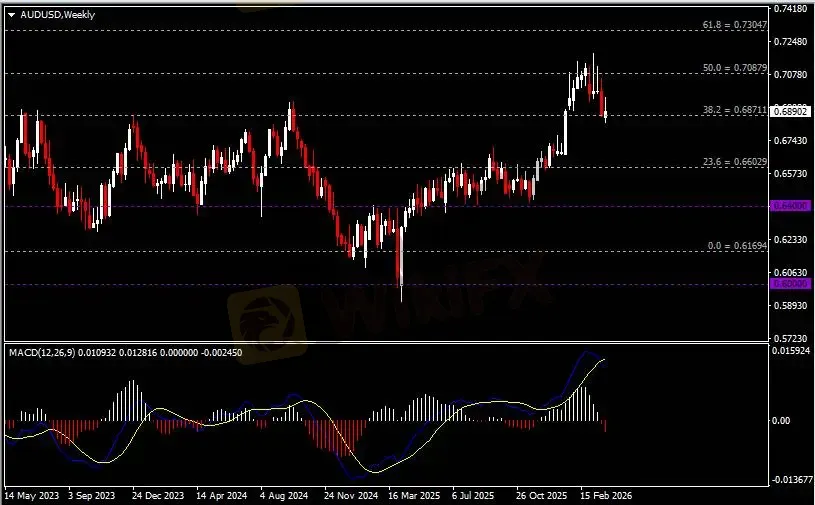Click the 0.015922 value on MACD scale
This screenshot has height=505, width=815.
click(790, 349)
